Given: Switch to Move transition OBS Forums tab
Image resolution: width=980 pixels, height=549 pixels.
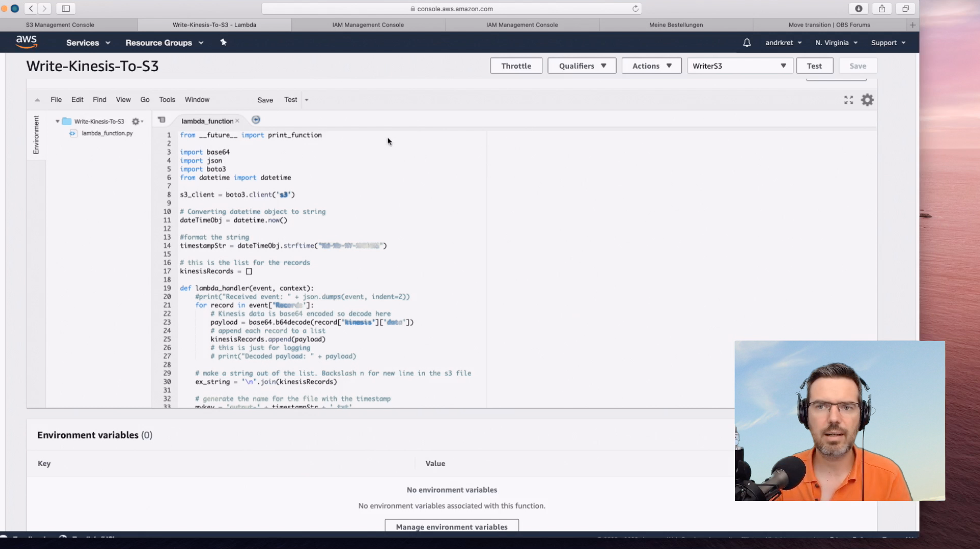Looking at the screenshot, I should click(x=829, y=25).
